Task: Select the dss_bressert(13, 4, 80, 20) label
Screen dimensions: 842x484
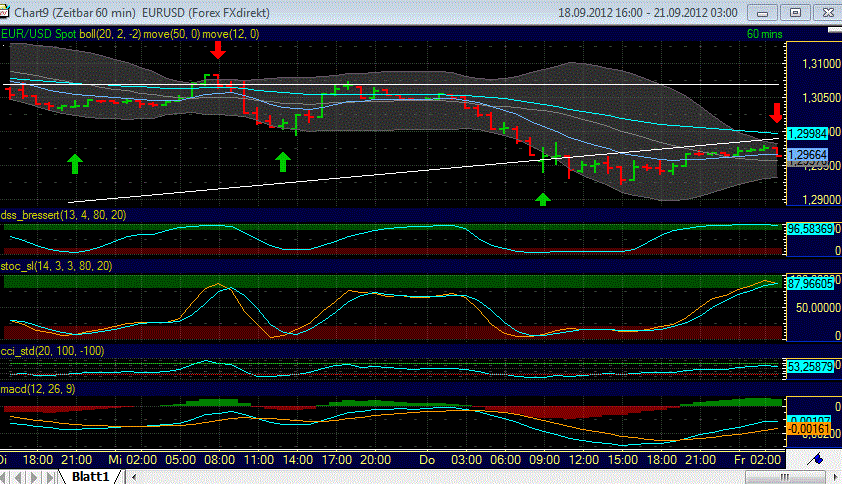Action: (63, 215)
